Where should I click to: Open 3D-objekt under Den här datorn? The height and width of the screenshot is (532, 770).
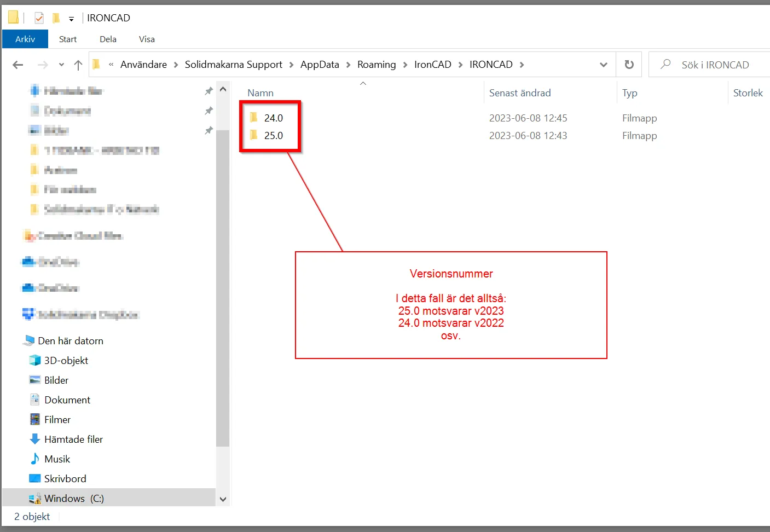point(66,360)
